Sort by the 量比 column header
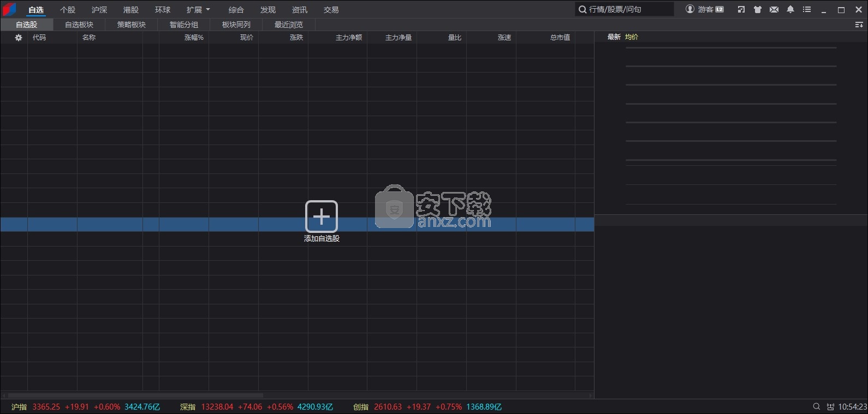Viewport: 868px width, 414px height. (x=455, y=38)
